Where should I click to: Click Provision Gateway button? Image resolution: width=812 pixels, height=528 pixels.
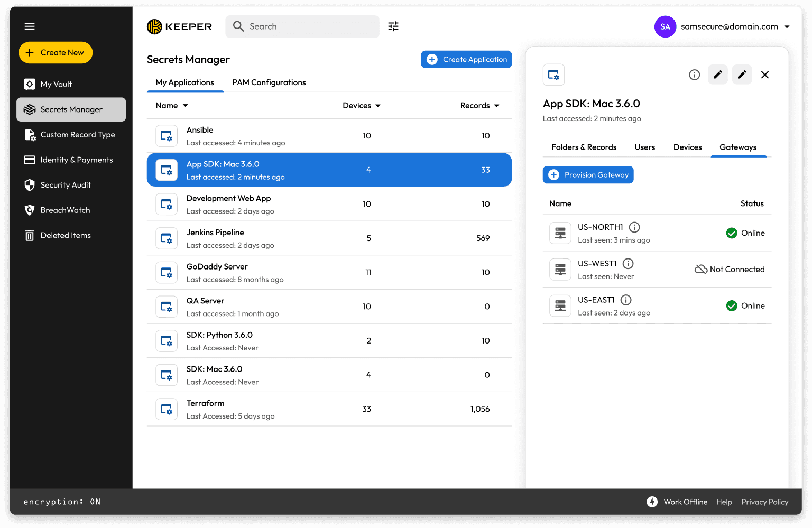588,175
